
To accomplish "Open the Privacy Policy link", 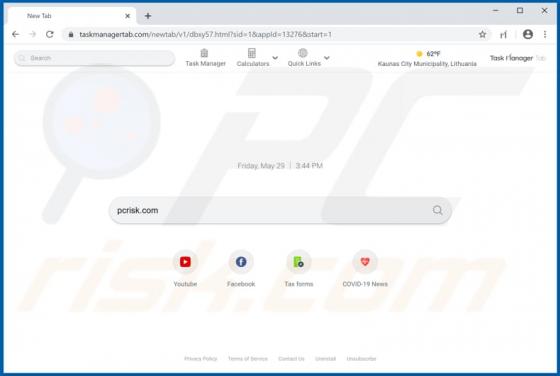I will coord(201,359).
